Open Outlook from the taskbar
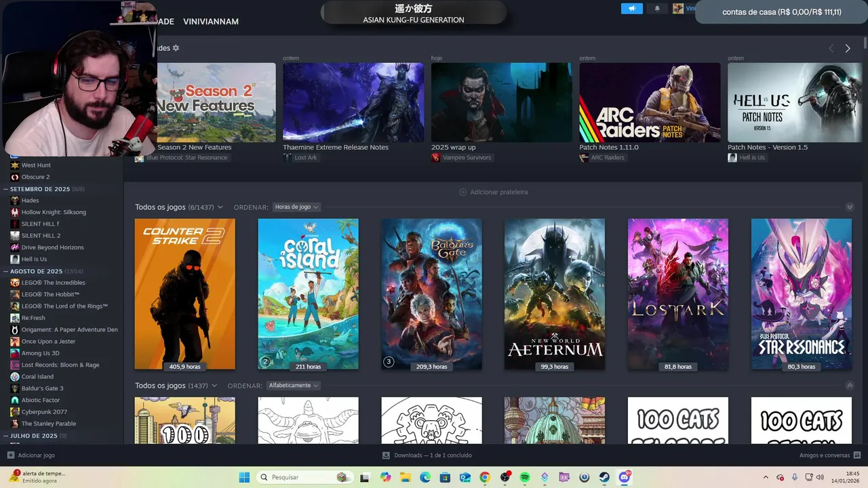This screenshot has height=488, width=868. (x=465, y=477)
